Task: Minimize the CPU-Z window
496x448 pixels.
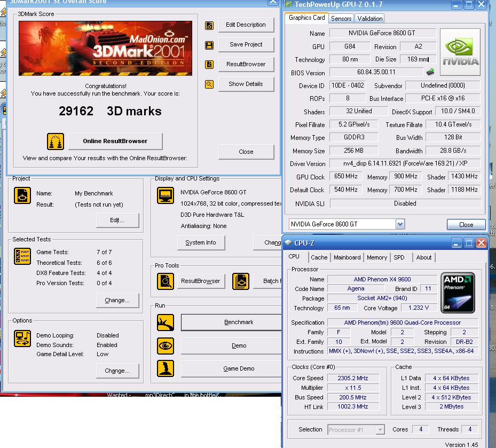Action: coord(456,243)
